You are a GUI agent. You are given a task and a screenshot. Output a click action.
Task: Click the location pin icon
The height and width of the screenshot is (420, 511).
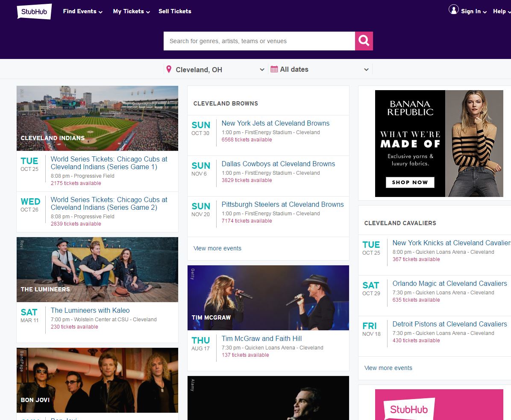tap(169, 69)
